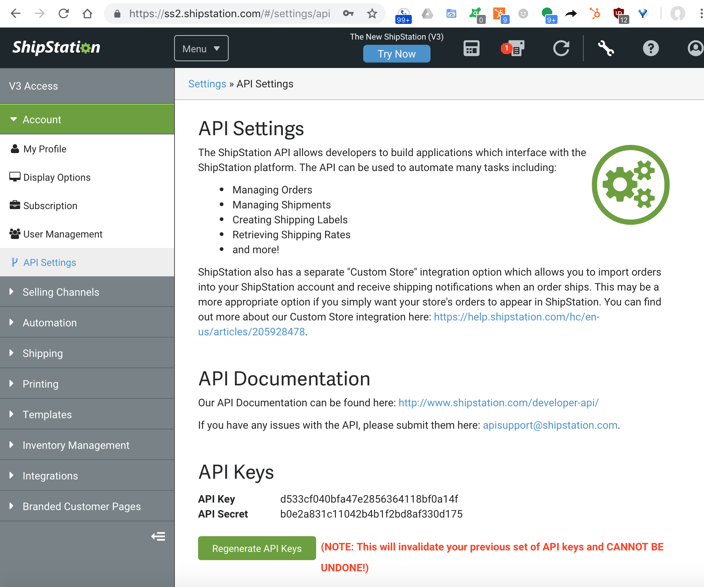The width and height of the screenshot is (704, 587).
Task: Open My Profile settings
Action: point(87,149)
